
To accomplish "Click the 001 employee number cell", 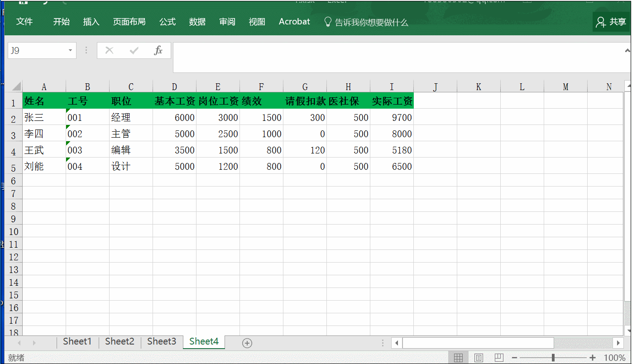I will point(87,117).
